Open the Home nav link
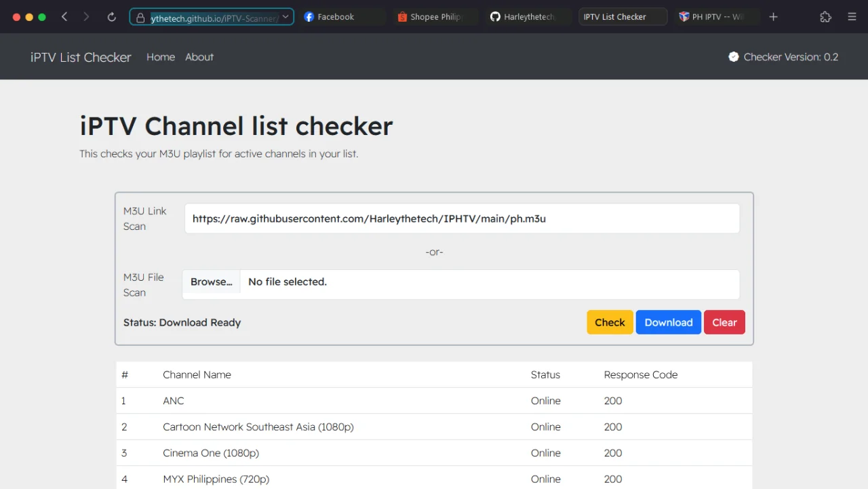The width and height of the screenshot is (868, 489). [x=161, y=57]
